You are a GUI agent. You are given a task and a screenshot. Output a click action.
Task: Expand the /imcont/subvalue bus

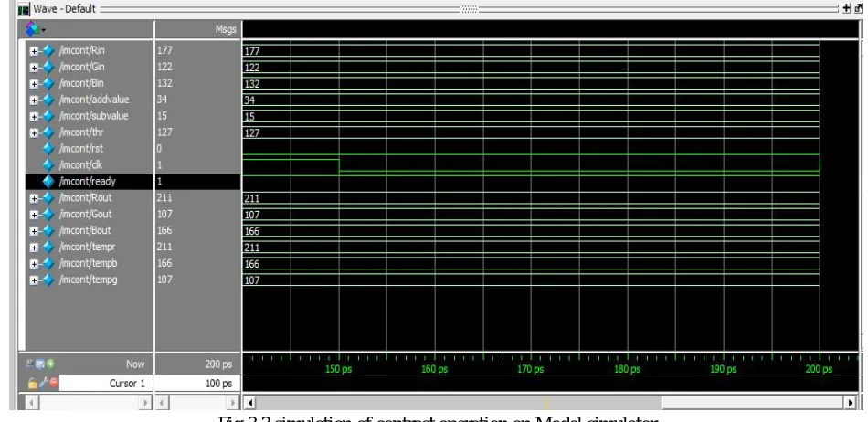click(34, 117)
